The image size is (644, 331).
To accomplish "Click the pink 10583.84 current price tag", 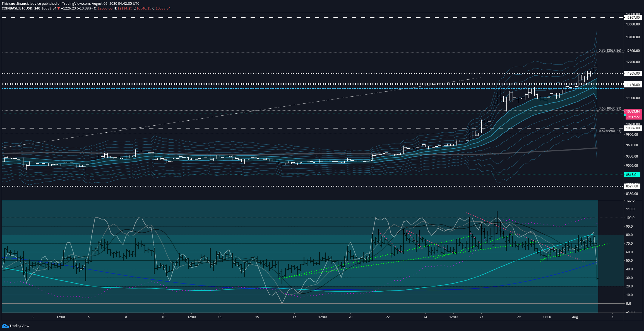I will (x=633, y=111).
